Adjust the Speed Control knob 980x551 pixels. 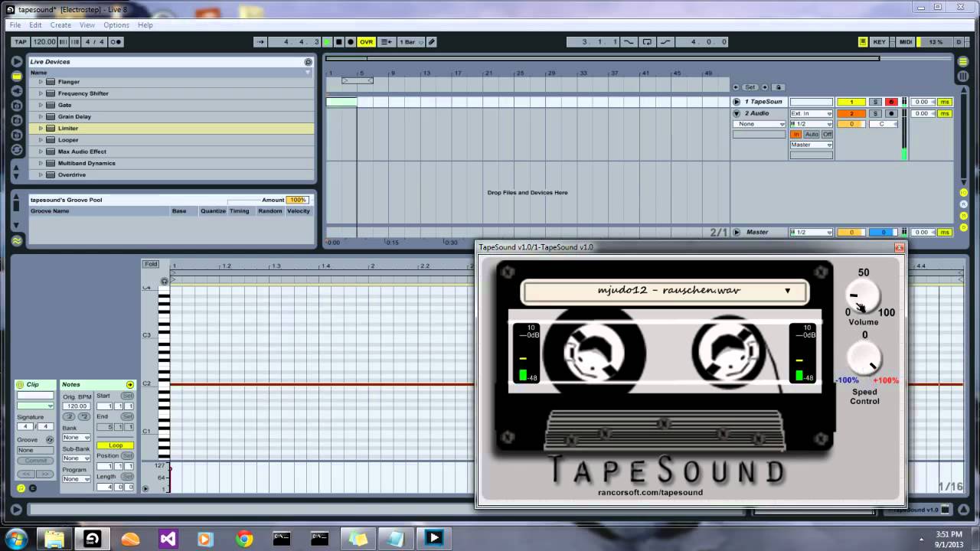coord(864,358)
